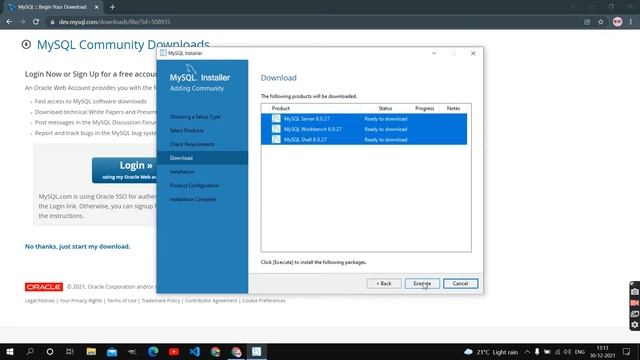Click the Progress column header

(x=424, y=108)
